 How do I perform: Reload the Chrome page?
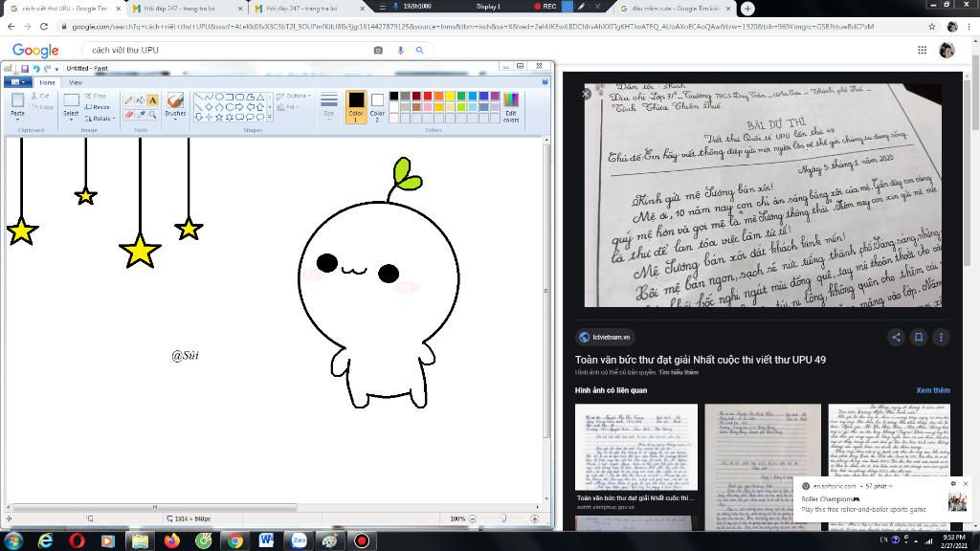pos(43,26)
